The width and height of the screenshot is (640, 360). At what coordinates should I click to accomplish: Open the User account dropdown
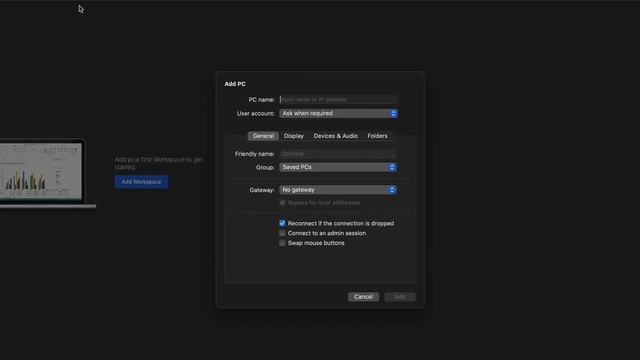338,113
